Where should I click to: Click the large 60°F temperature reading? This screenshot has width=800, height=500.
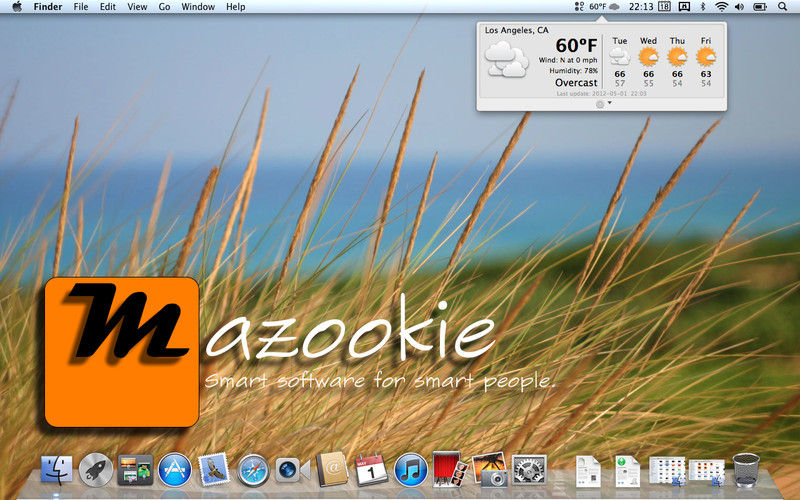point(576,45)
